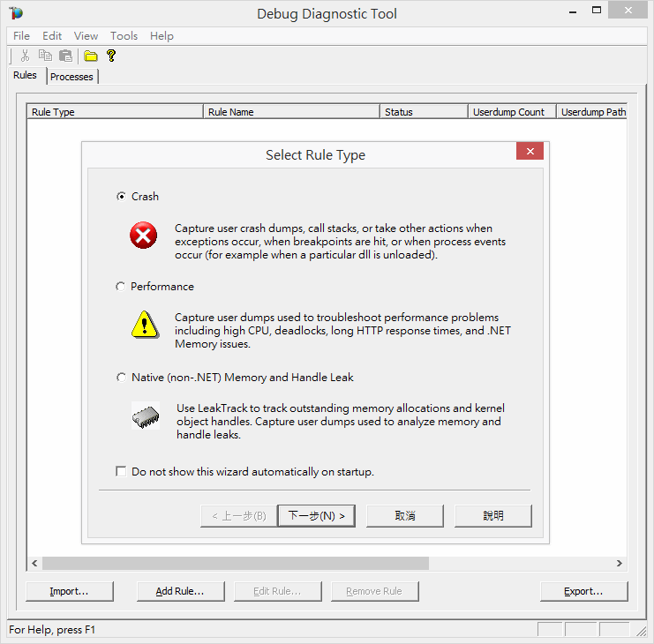Close the Select Rule Type dialog

530,152
